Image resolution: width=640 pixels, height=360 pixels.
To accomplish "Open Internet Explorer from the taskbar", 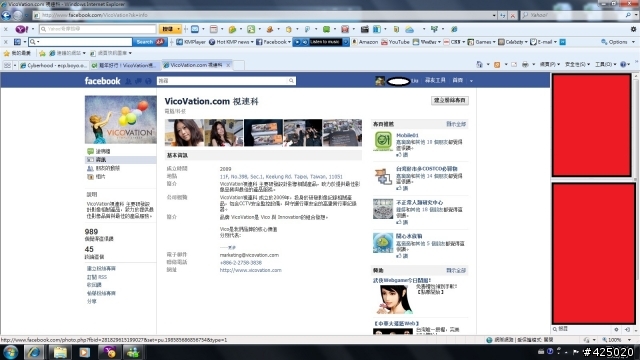I will [x=34, y=352].
